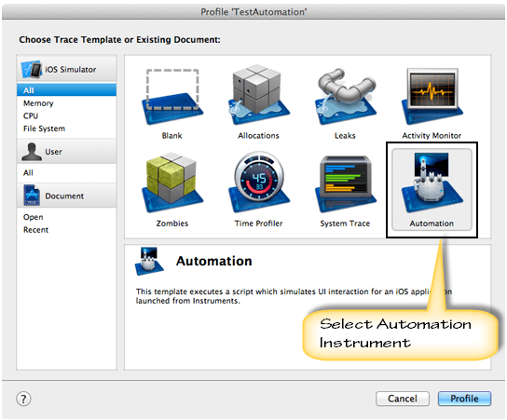Click the 'Time Profiler' label text
507x420 pixels.
point(259,224)
